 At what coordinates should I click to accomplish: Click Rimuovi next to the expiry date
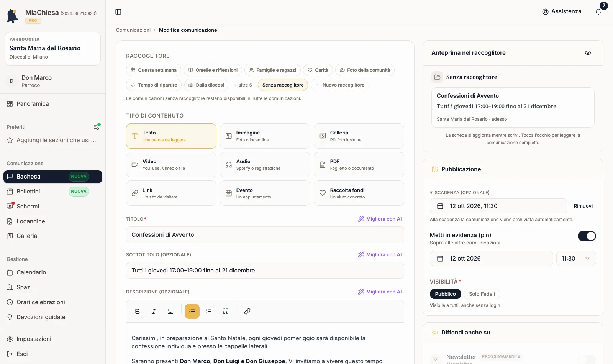[x=583, y=206]
